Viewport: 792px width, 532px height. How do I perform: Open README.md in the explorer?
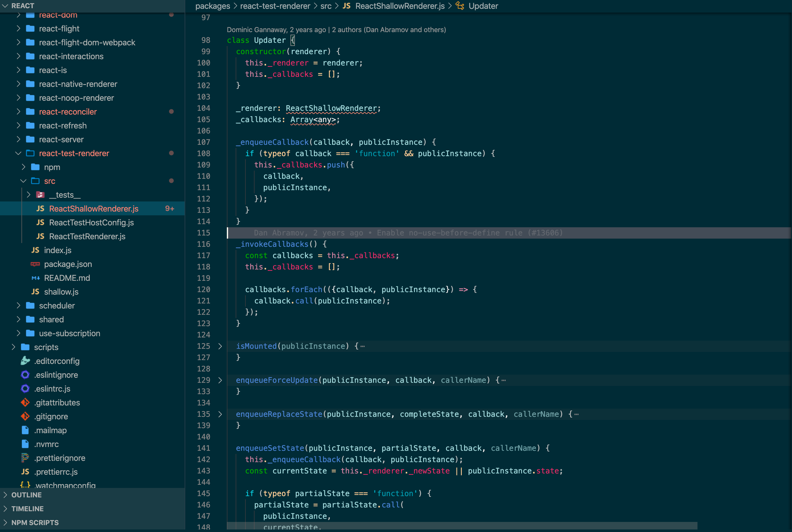(67, 278)
